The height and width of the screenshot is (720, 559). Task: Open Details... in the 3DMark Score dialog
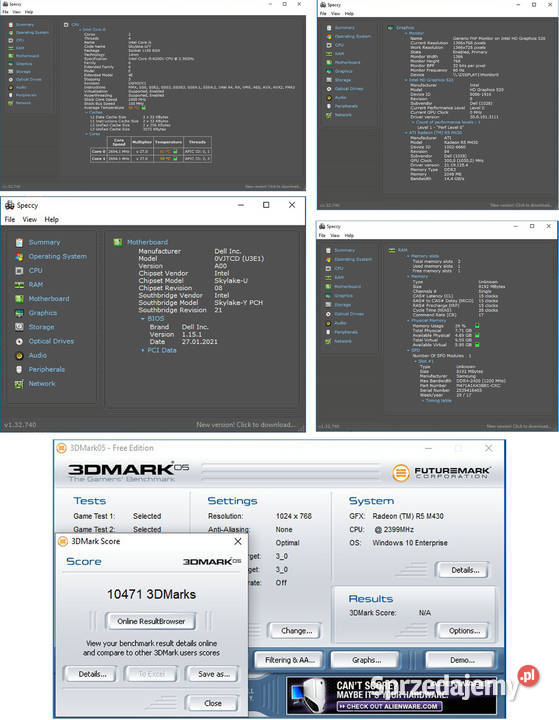[x=92, y=674]
